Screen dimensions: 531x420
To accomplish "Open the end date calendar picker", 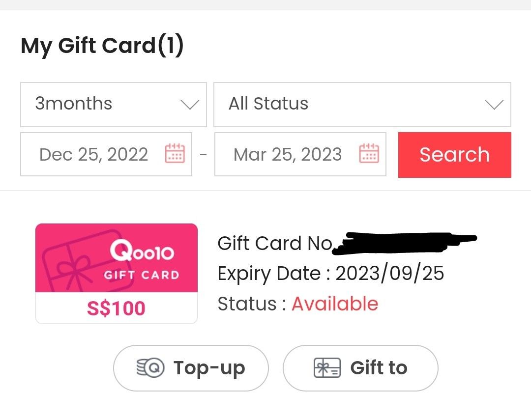I will (x=370, y=154).
